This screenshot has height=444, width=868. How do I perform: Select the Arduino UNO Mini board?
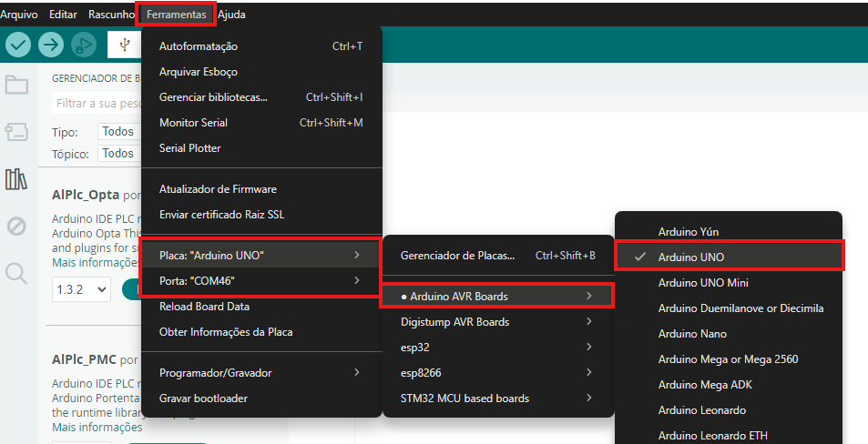click(729, 283)
